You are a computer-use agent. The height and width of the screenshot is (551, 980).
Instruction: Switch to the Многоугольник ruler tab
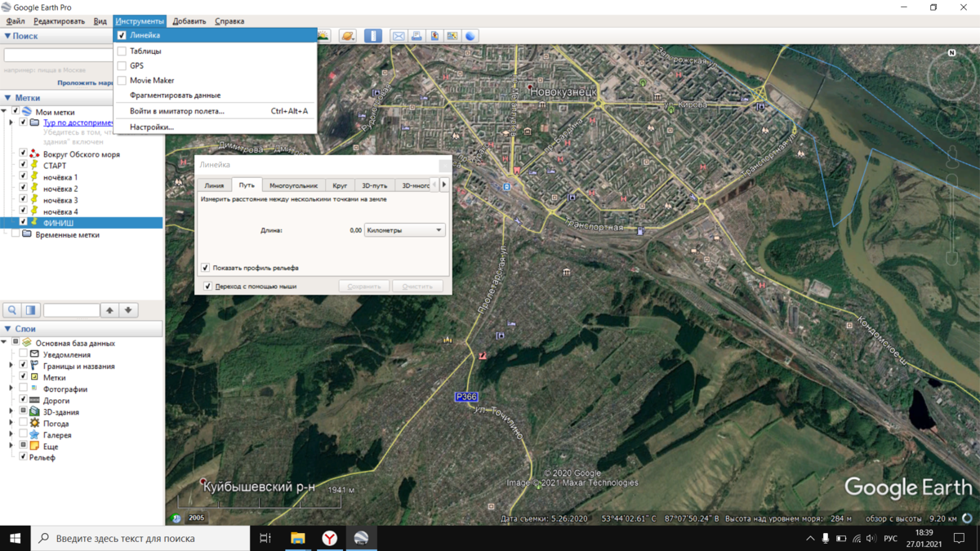[293, 185]
